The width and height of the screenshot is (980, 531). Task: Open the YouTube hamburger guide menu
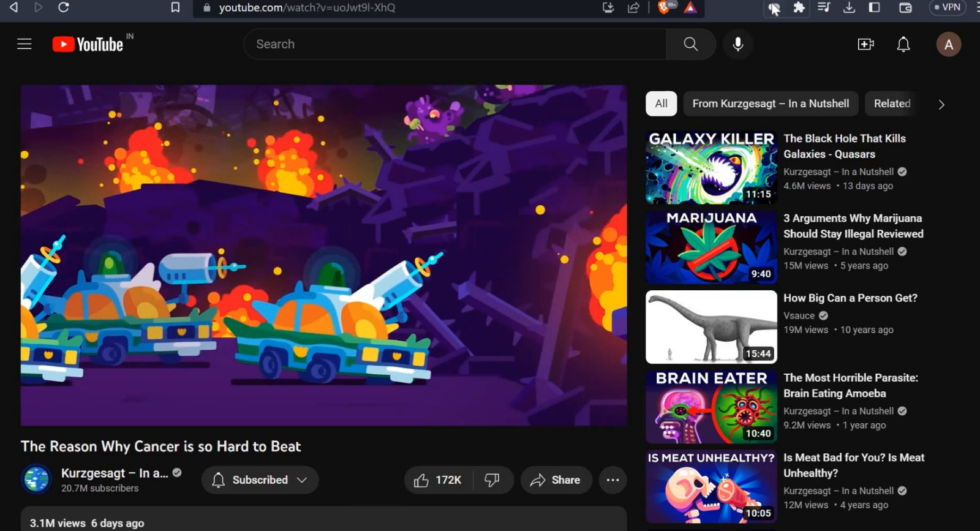pyautogui.click(x=24, y=44)
